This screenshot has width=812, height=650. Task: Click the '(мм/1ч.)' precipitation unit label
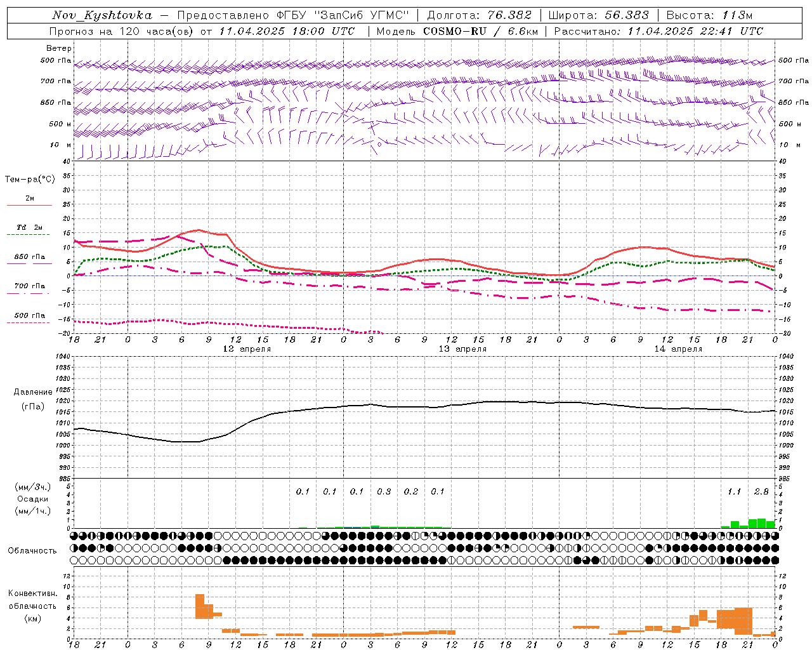click(33, 511)
